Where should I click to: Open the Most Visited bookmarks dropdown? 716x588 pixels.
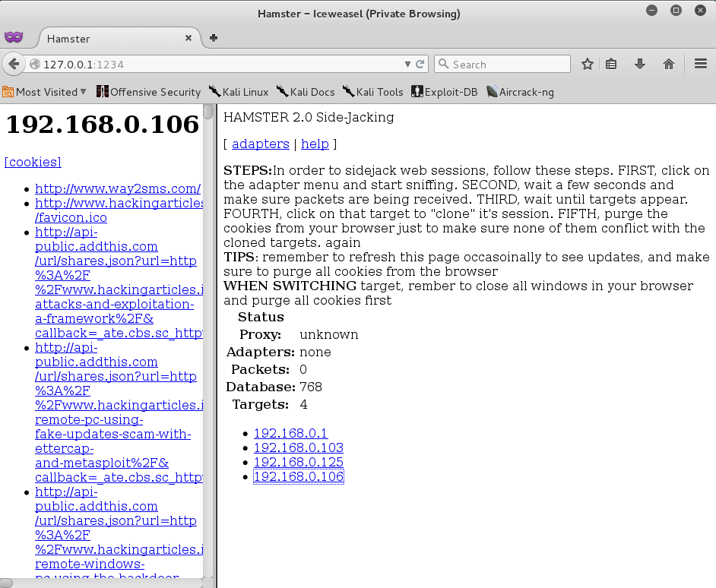(x=44, y=92)
